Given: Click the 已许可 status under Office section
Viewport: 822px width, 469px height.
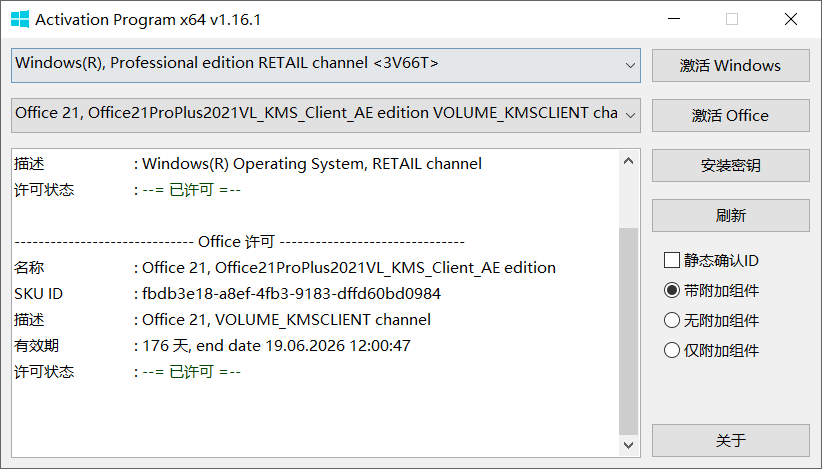Looking at the screenshot, I should [191, 372].
